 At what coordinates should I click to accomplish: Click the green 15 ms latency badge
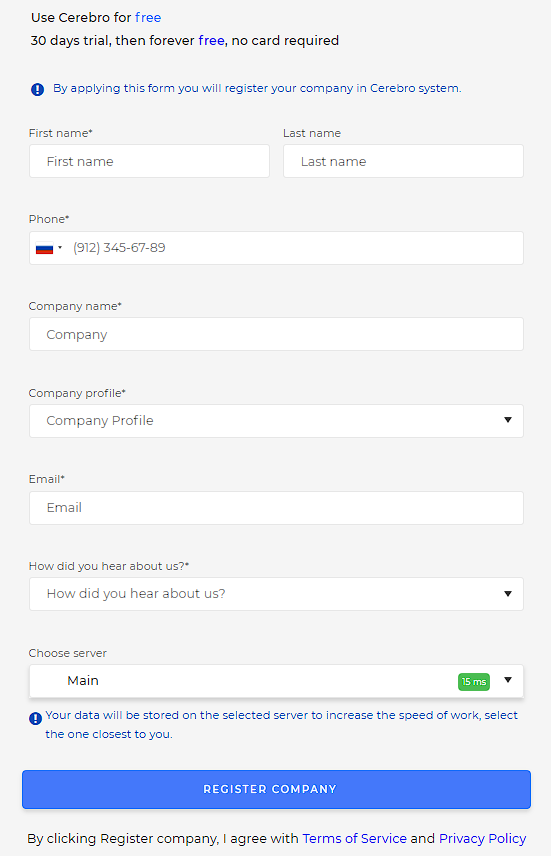click(473, 681)
